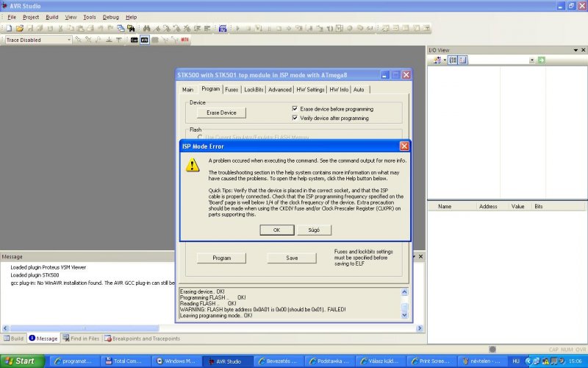The width and height of the screenshot is (588, 368).
Task: Switch to Breakpoints and Tracepoints tab
Action: point(143,339)
